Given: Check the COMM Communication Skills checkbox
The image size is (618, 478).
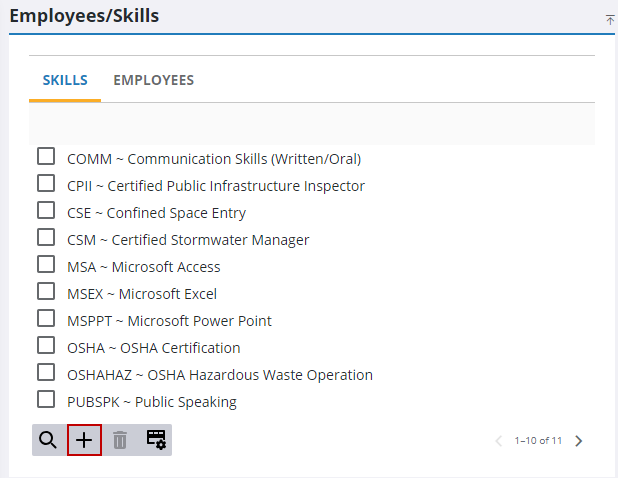Looking at the screenshot, I should [46, 157].
